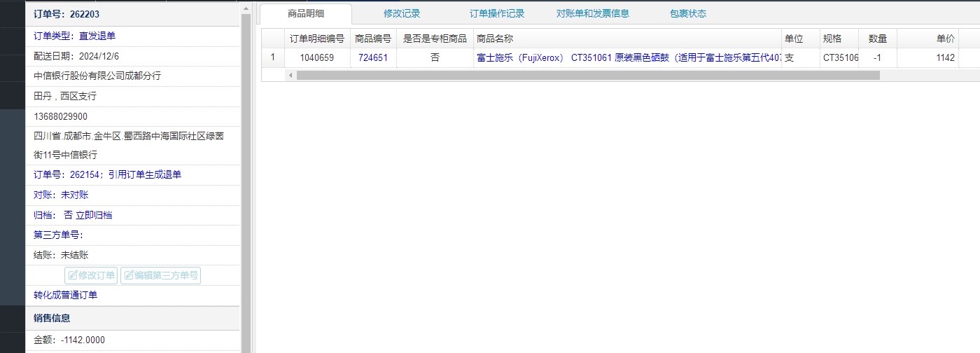The image size is (980, 353).
Task: Click the 规格 column header
Action: 839,39
